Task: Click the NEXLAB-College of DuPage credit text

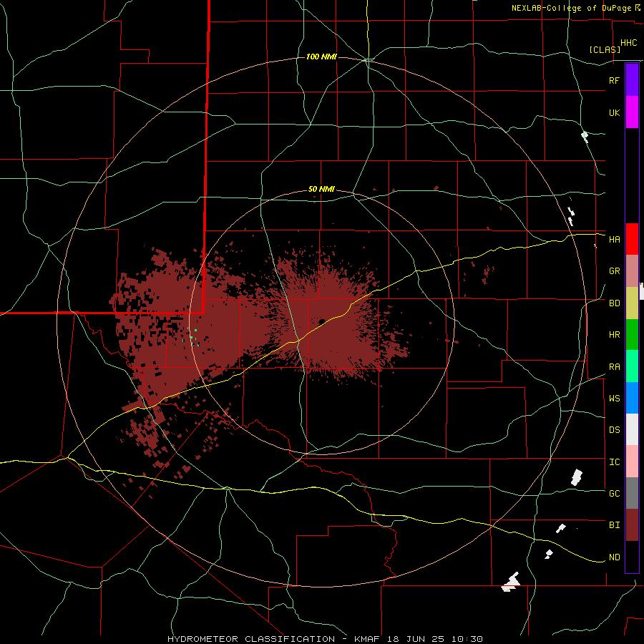Action: 572,8
